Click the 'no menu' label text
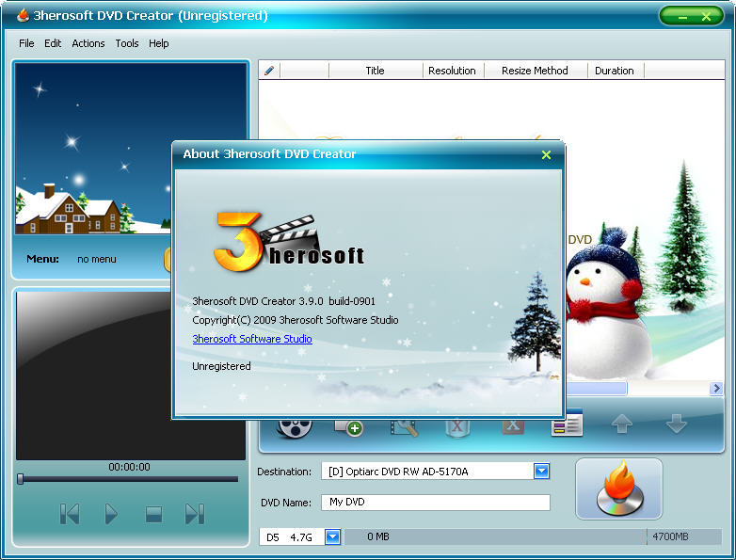This screenshot has width=736, height=560. click(97, 259)
